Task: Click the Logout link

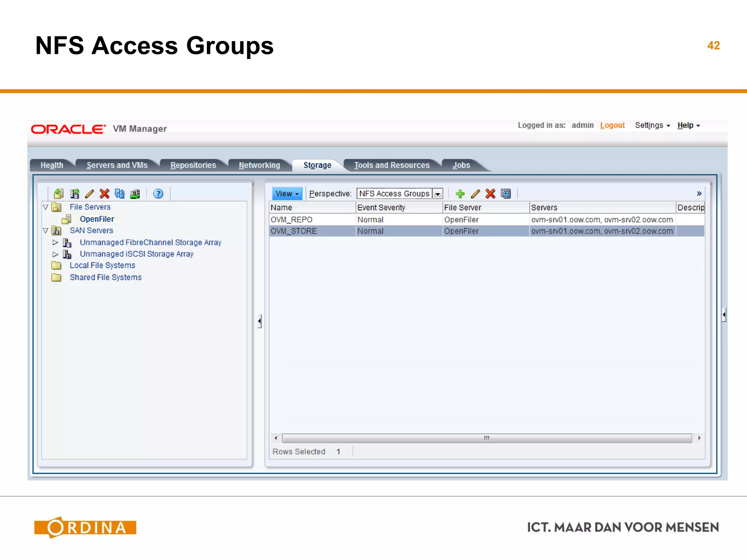Action: coord(612,125)
